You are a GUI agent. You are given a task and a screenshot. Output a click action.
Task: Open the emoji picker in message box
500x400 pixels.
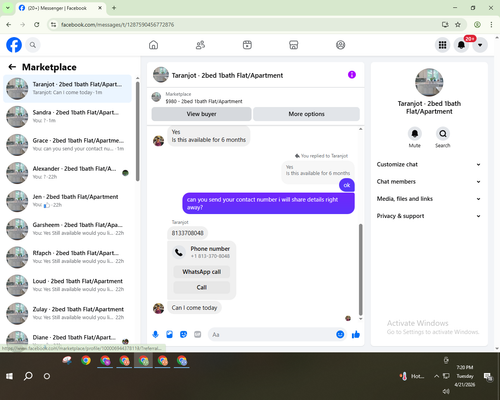coord(340,334)
